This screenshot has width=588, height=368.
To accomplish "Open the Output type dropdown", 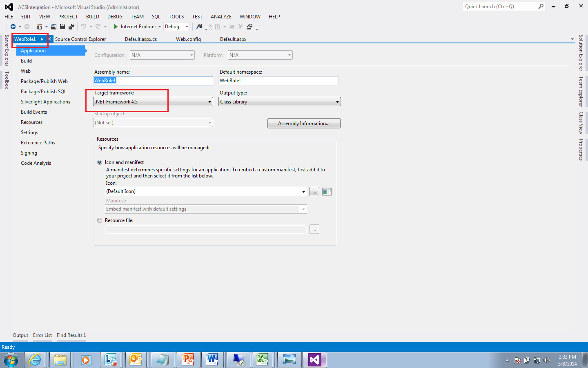I will 280,102.
